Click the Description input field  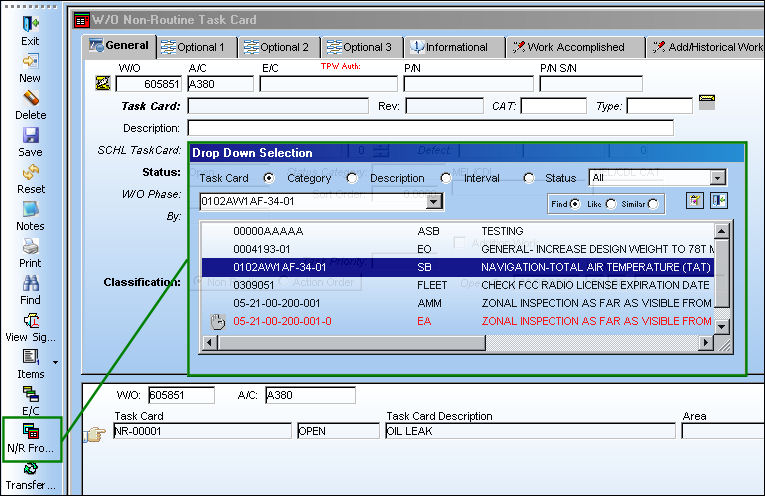431,128
